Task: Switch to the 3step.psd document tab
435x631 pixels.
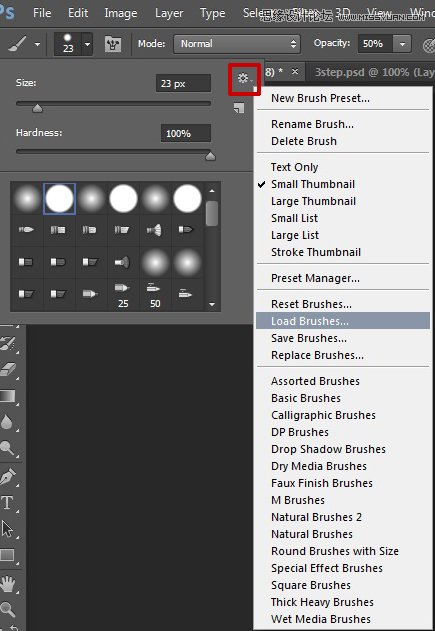Action: (373, 72)
